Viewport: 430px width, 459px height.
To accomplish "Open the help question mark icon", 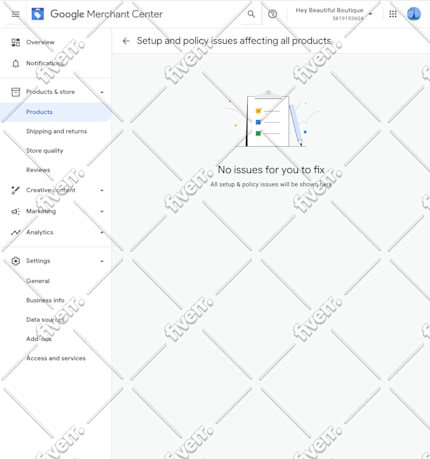I will (x=272, y=14).
